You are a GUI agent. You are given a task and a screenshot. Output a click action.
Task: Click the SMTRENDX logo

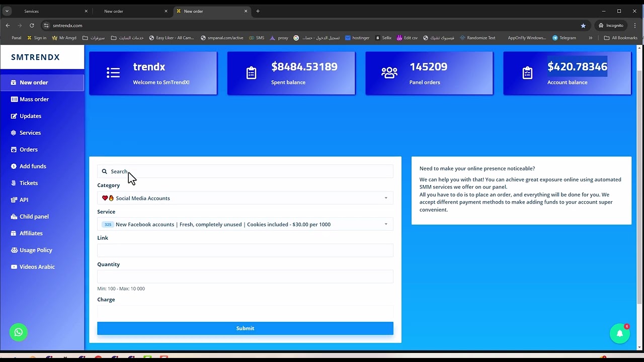coord(35,57)
